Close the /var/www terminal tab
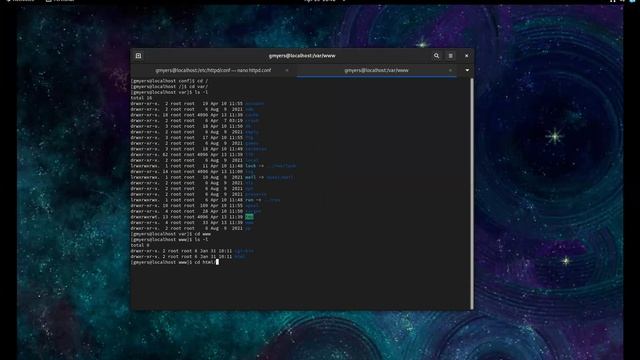Screen dimensions: 640x360 click(x=450, y=70)
